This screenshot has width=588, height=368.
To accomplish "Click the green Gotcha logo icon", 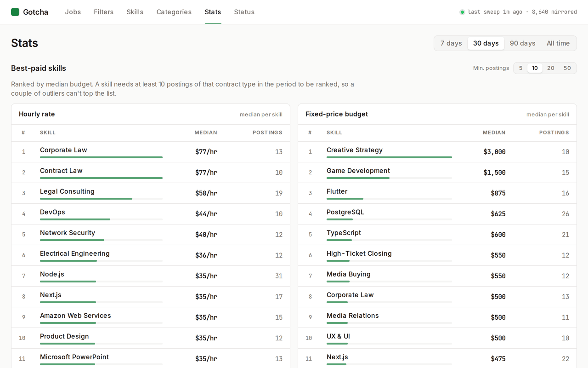I will point(15,12).
